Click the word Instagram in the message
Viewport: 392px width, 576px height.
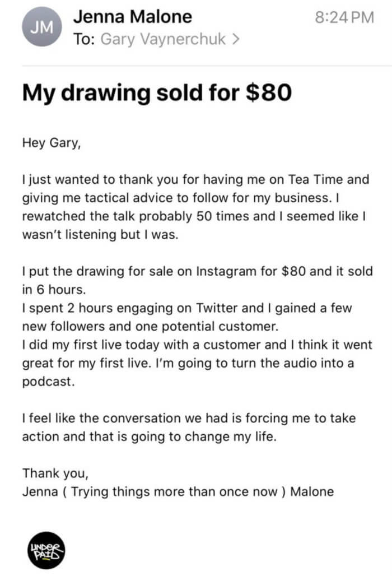tap(226, 271)
